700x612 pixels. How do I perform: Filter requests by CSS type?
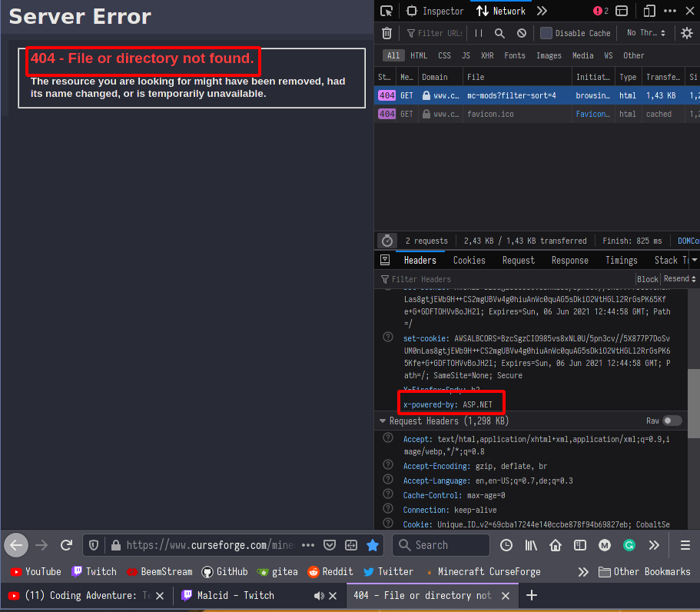point(444,55)
